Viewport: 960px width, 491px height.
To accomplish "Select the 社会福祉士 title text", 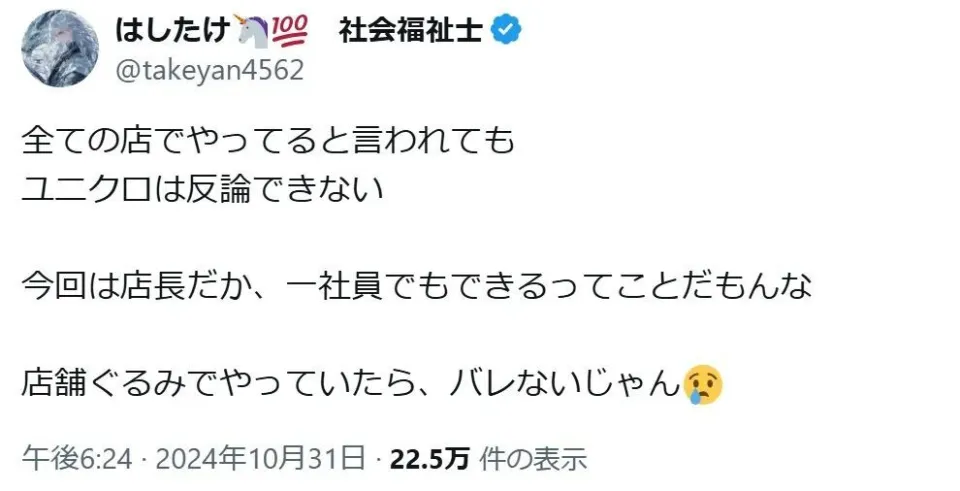I will coord(411,30).
